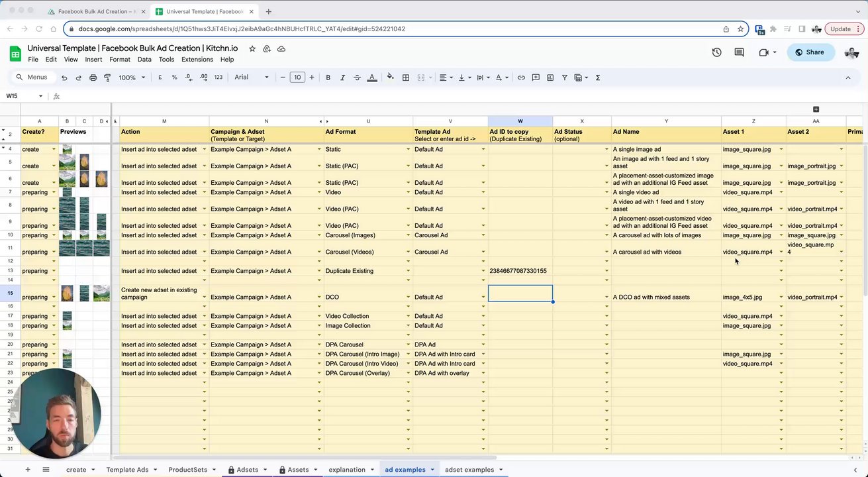
Task: Open the 100% zoom dropdown
Action: [x=132, y=78]
